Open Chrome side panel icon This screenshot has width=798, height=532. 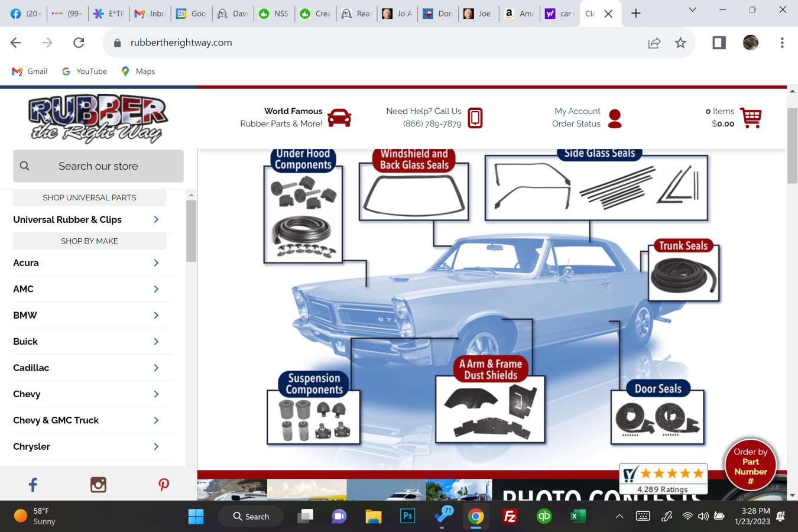click(719, 43)
